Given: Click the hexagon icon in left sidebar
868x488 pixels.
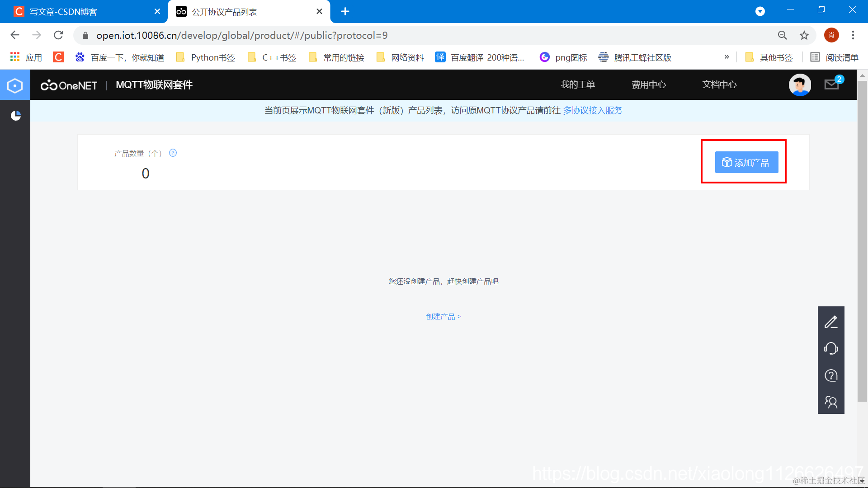Looking at the screenshot, I should [15, 85].
